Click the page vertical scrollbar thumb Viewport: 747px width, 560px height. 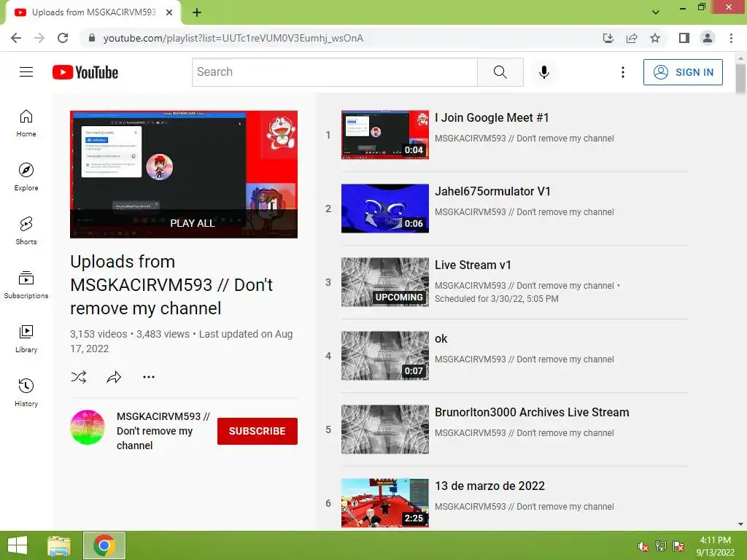pos(740,79)
